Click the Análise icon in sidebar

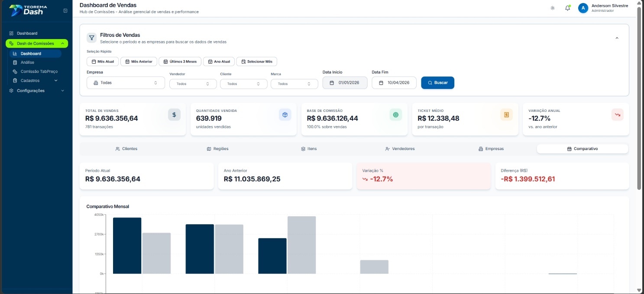coord(15,62)
